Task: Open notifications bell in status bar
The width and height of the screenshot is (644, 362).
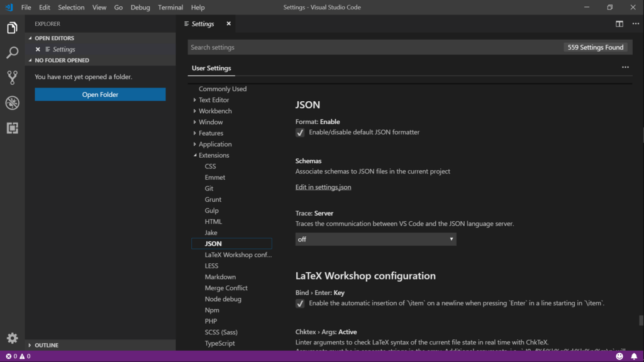Action: 634,356
